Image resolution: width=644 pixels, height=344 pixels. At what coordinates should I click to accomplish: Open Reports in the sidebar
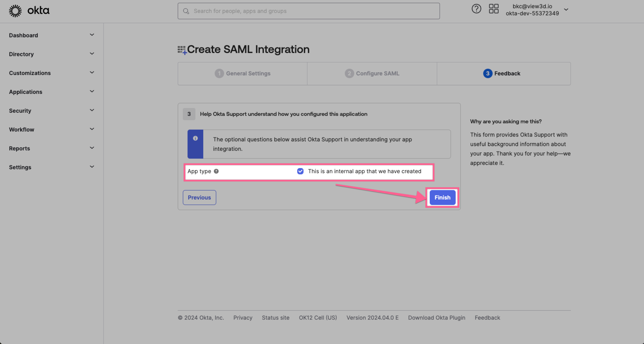[x=19, y=148]
